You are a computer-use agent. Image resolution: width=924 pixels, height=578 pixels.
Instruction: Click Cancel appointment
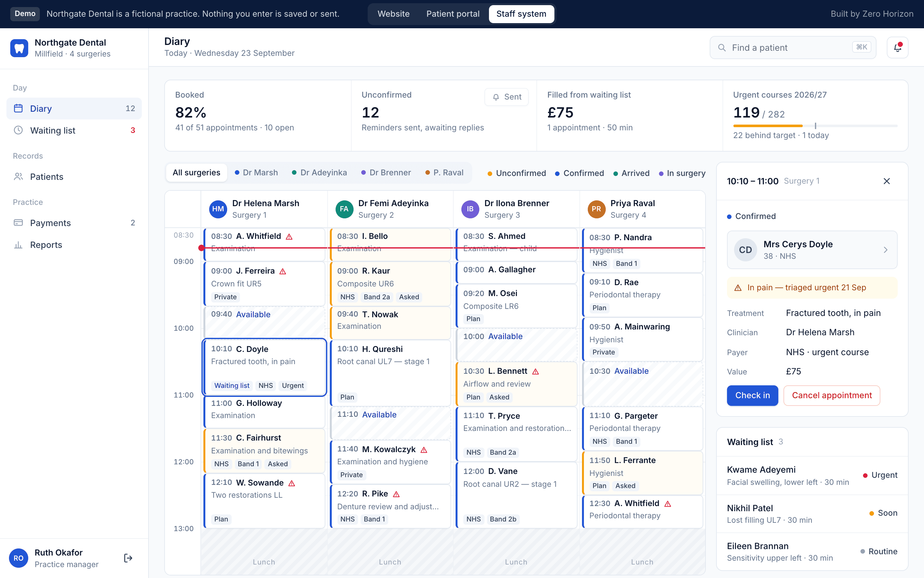click(x=832, y=395)
